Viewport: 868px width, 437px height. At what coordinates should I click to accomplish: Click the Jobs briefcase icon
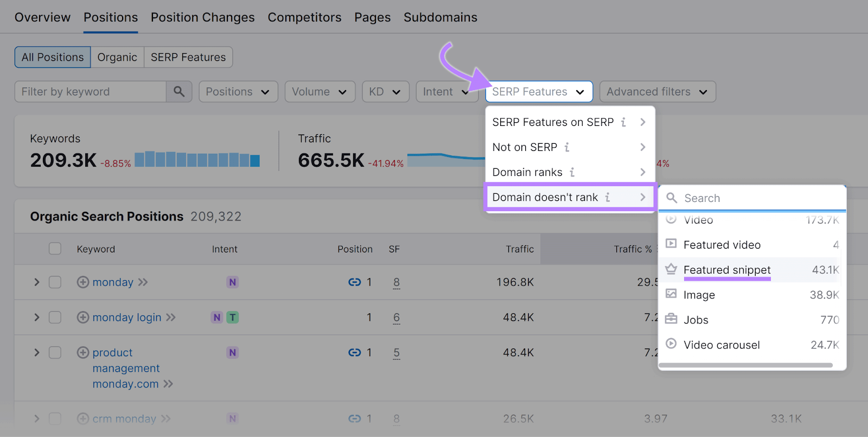click(671, 319)
